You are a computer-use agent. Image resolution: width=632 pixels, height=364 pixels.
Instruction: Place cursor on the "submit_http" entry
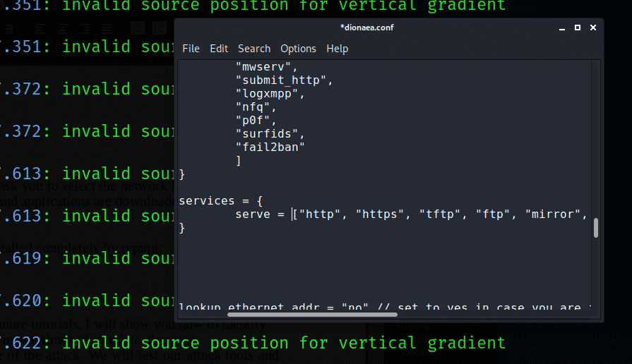[284, 80]
